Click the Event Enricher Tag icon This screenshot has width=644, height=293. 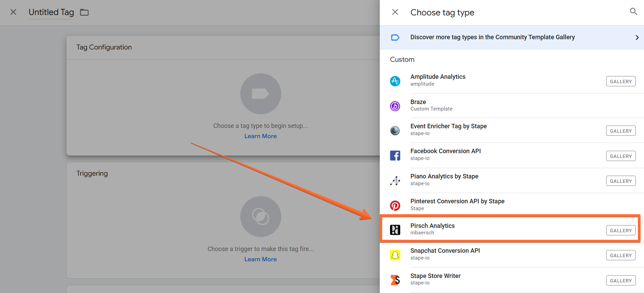[x=395, y=131]
